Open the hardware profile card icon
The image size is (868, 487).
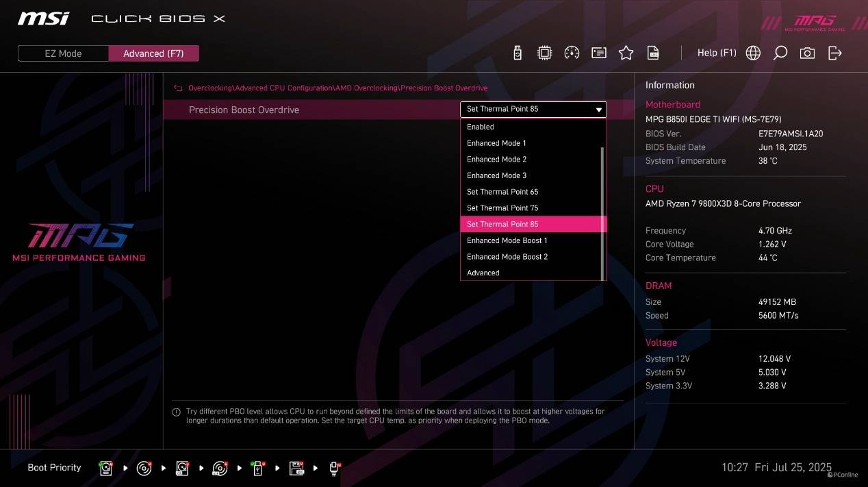tap(599, 53)
